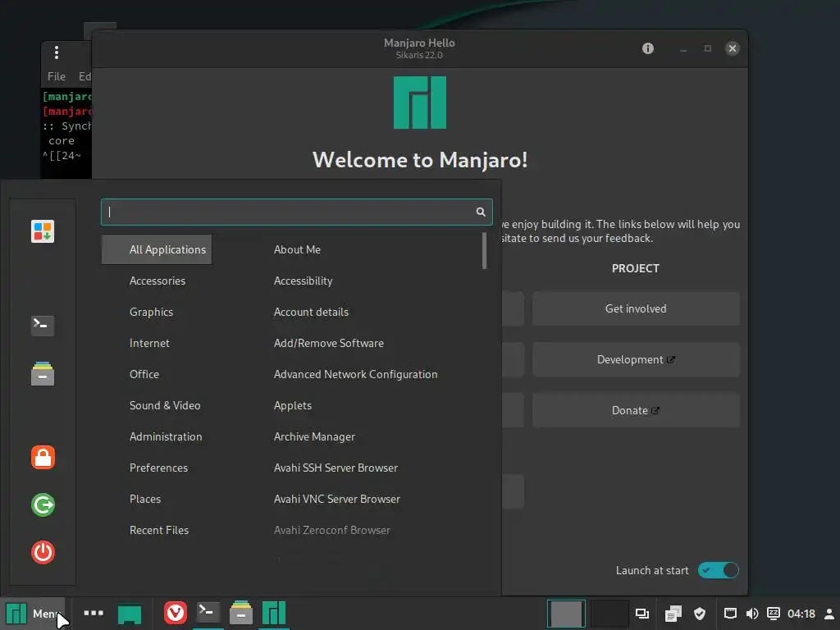The image size is (840, 630).
Task: Launch Add/Remove Software
Action: (328, 343)
